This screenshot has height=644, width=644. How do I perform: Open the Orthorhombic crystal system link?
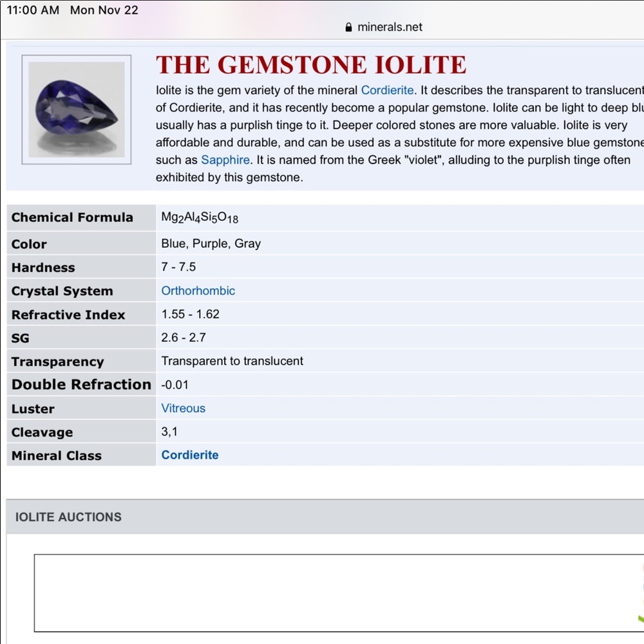click(198, 290)
